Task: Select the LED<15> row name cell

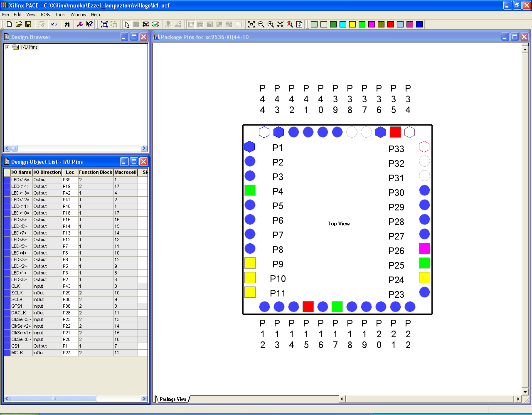Action: tap(21, 180)
